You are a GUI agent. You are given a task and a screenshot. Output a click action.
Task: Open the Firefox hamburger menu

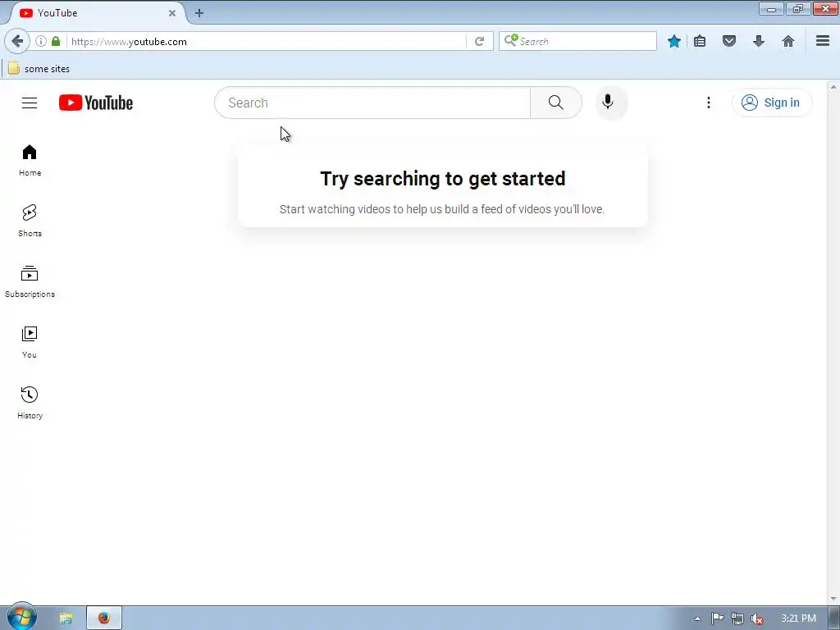[x=823, y=41]
